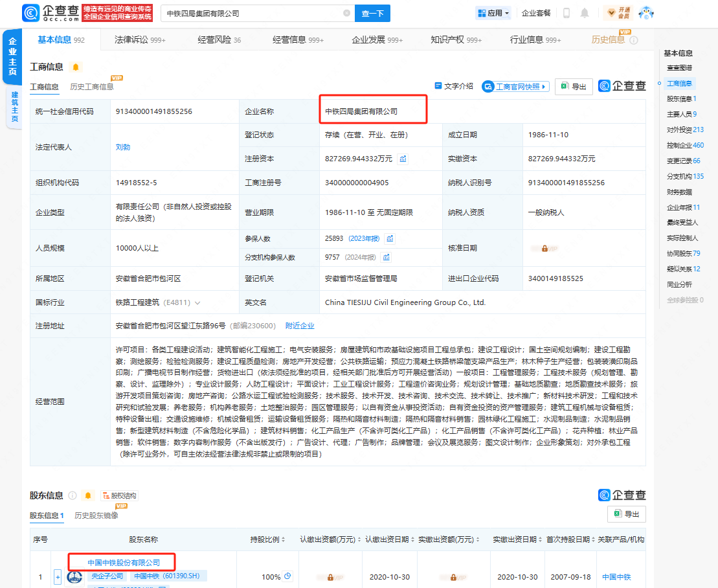Open notifications bell in top header
Viewport: 718px width, 588px height.
tap(585, 14)
